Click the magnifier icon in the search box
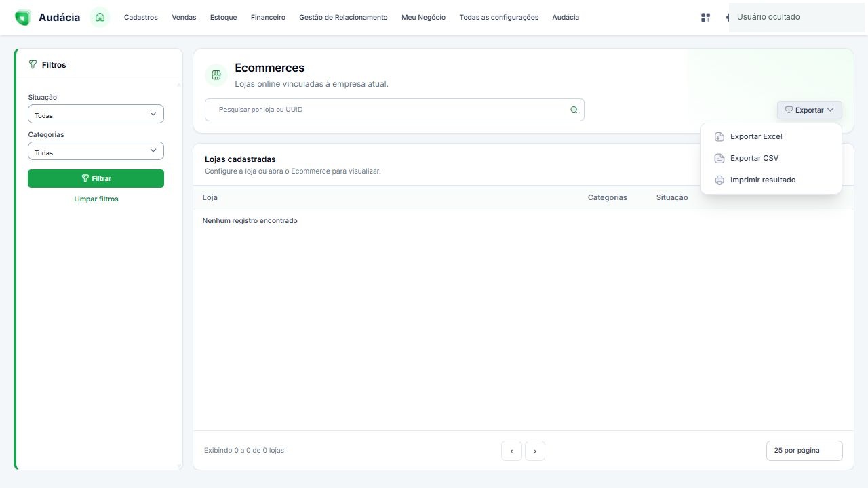The height and width of the screenshot is (488, 868). (x=574, y=110)
